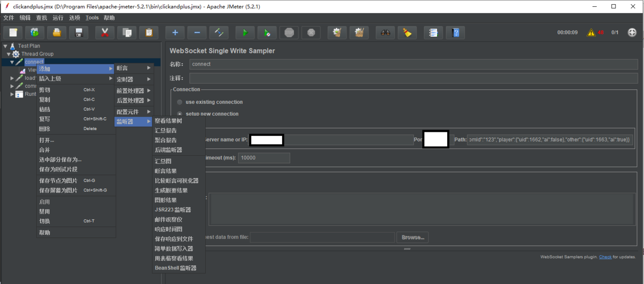
Task: Add 后端监听器 listener
Action: [x=179, y=150]
